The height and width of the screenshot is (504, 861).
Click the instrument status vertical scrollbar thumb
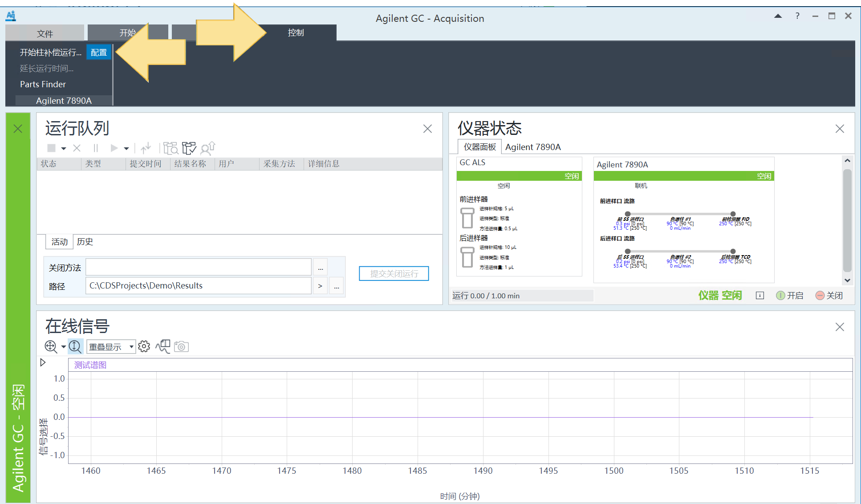point(847,220)
